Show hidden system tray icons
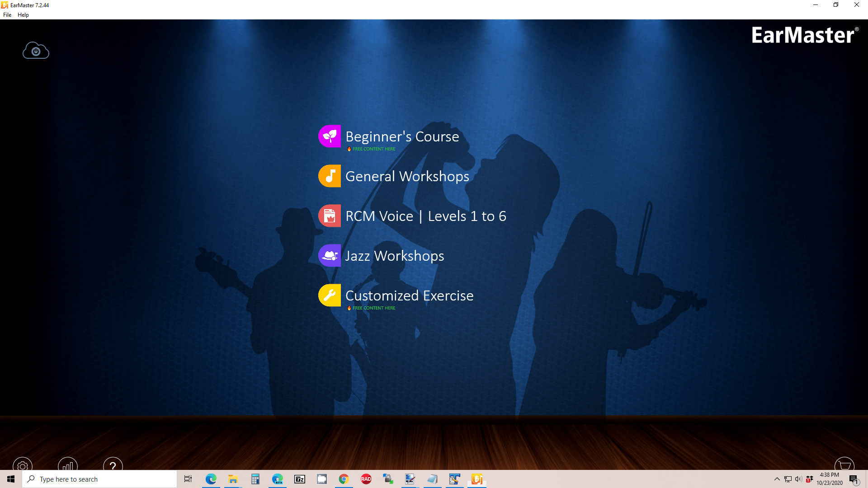This screenshot has height=488, width=868. [777, 479]
